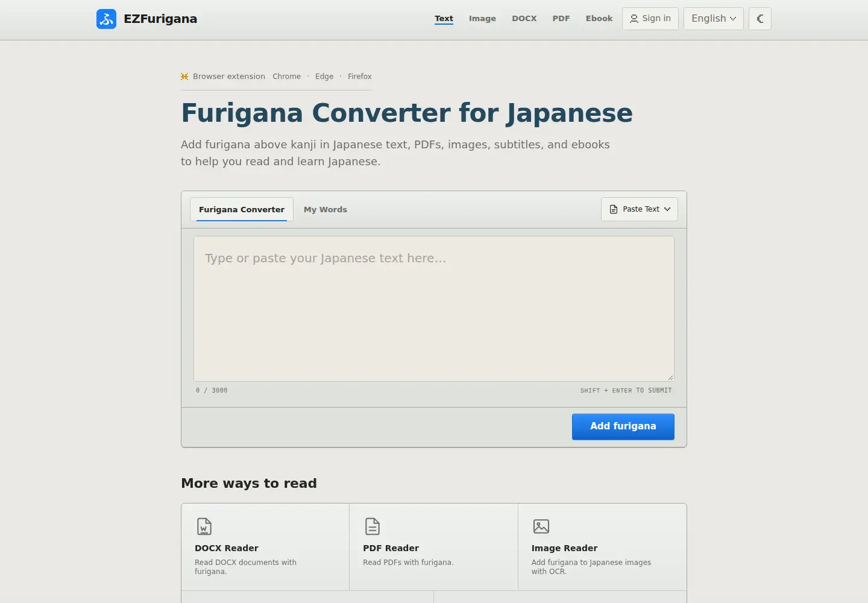Open the Firefox extension link
Image resolution: width=868 pixels, height=603 pixels.
(x=360, y=77)
